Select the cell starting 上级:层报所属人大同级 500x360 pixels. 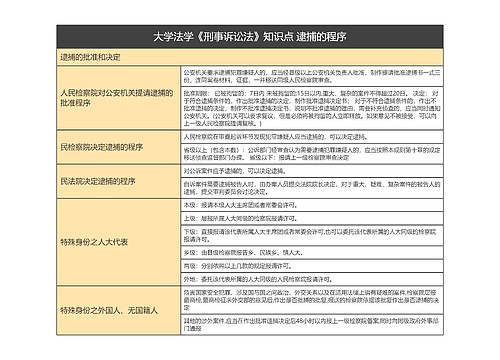coord(312,219)
